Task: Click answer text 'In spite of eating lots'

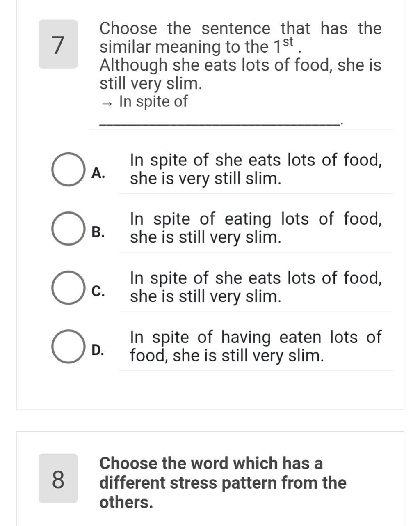Action: (256, 228)
